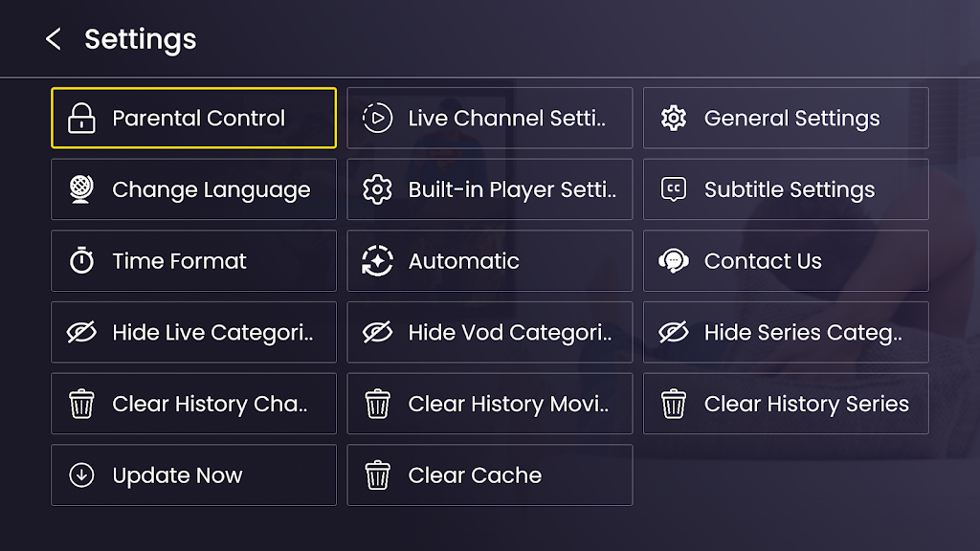Open Hide Vod Categories option
The image size is (980, 551).
tap(489, 333)
